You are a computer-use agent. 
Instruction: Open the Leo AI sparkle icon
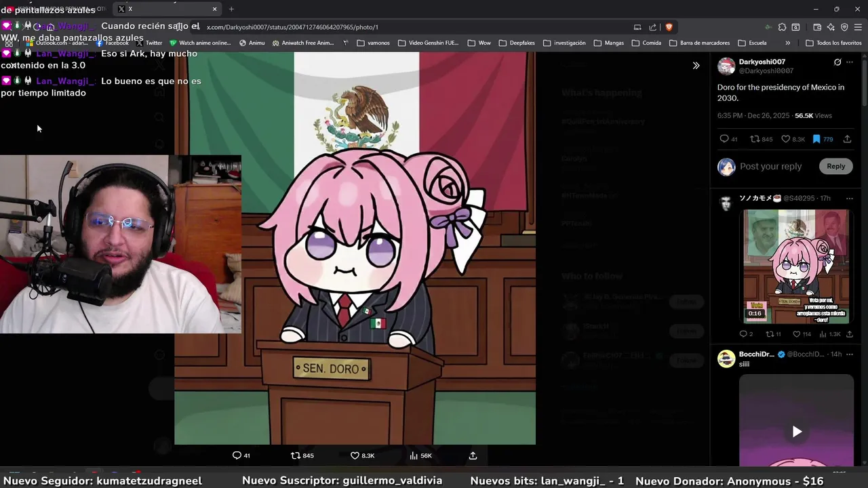831,27
